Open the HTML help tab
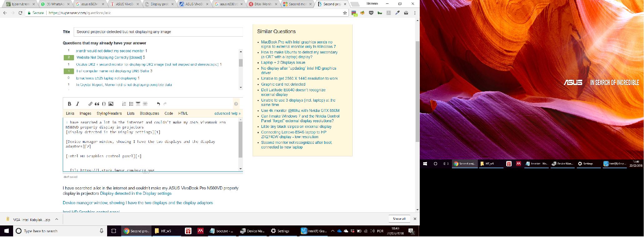Image resolution: width=644 pixels, height=237 pixels. [183, 113]
